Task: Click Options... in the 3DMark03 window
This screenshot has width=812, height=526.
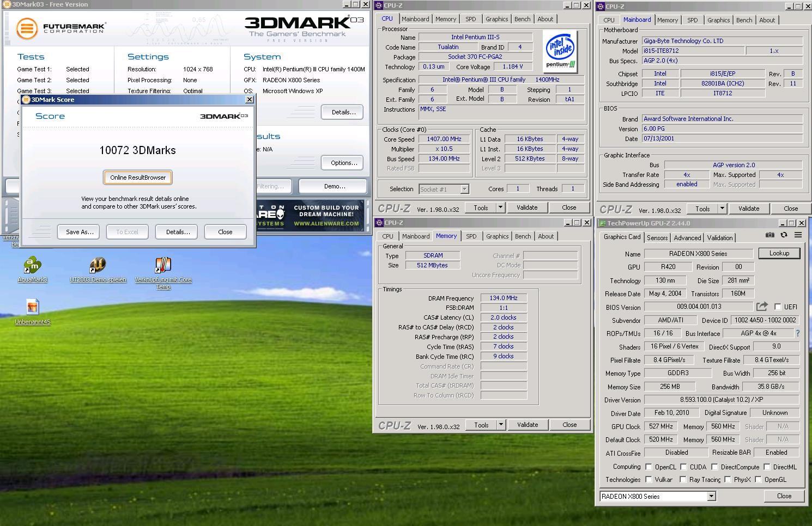Action: point(343,163)
